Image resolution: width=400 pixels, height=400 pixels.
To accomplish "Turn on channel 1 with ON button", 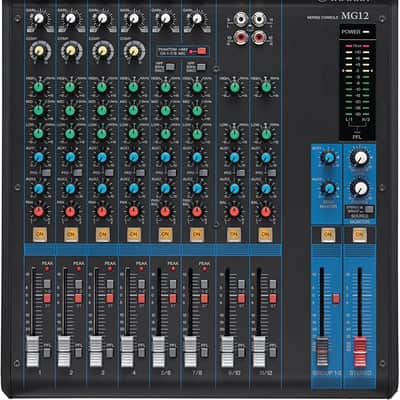I will pos(39,235).
